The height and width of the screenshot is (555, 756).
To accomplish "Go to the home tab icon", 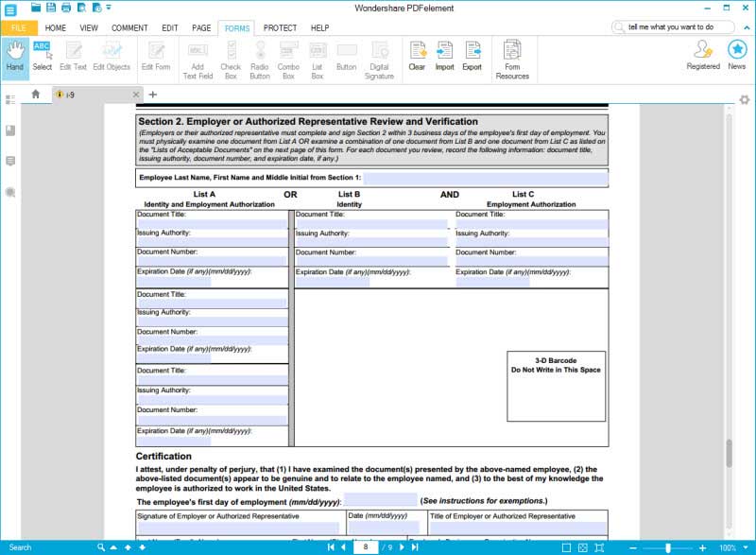I will [36, 94].
